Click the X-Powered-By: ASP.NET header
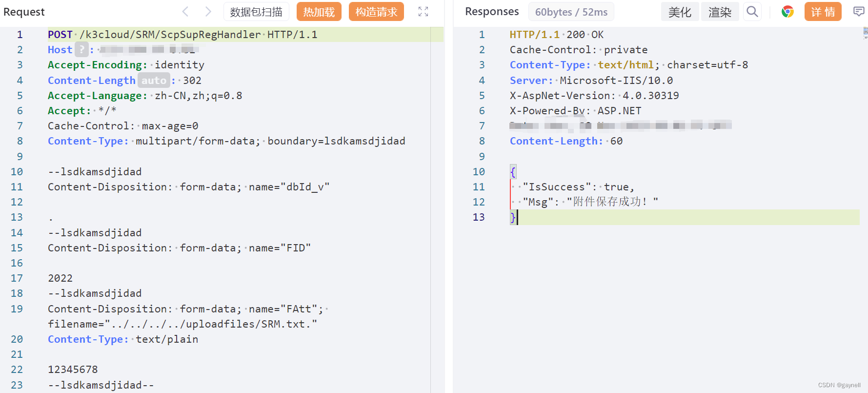Screen dimensions: 868x393 576,111
